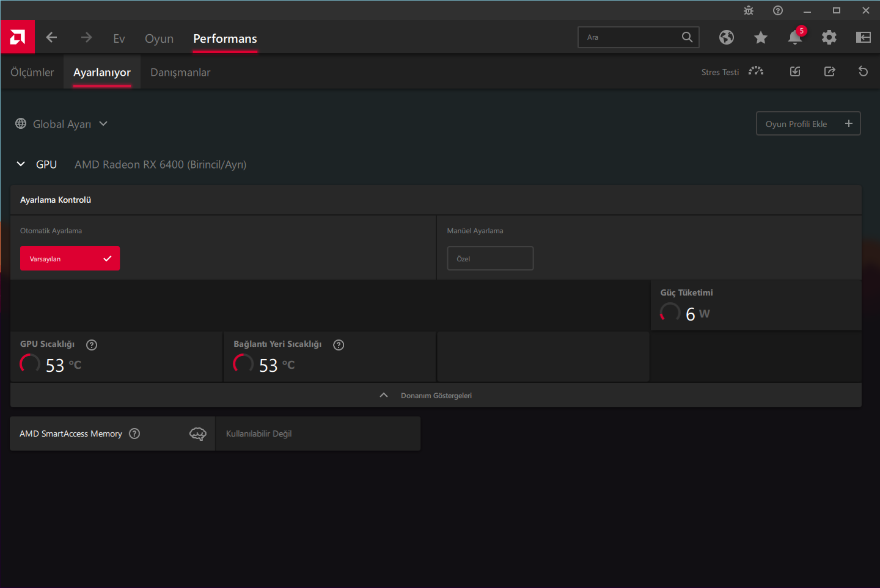Screen dimensions: 880x588
Task: Close the AMD Software window
Action: pos(866,10)
